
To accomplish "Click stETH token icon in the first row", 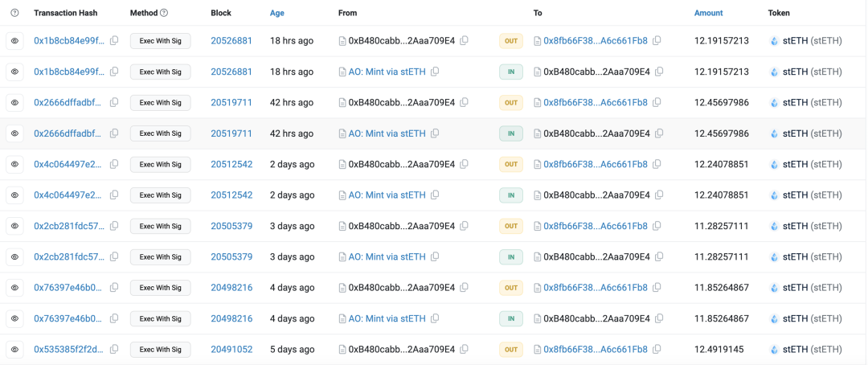I will [x=775, y=41].
